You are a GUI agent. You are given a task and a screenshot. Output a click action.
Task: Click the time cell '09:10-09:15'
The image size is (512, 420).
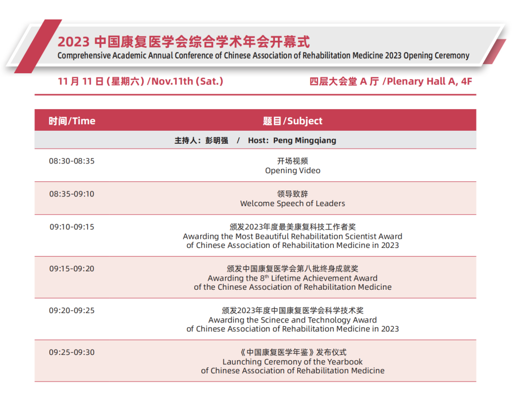[x=72, y=227]
